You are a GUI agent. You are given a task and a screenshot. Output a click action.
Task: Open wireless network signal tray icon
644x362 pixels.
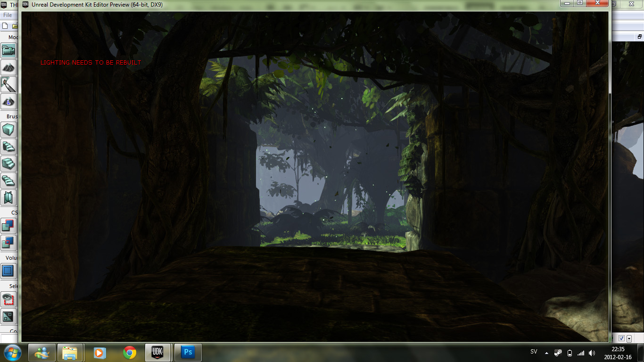[581, 353]
